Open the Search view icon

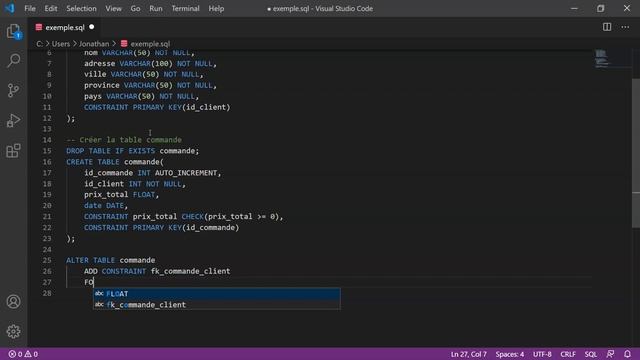pos(13,61)
